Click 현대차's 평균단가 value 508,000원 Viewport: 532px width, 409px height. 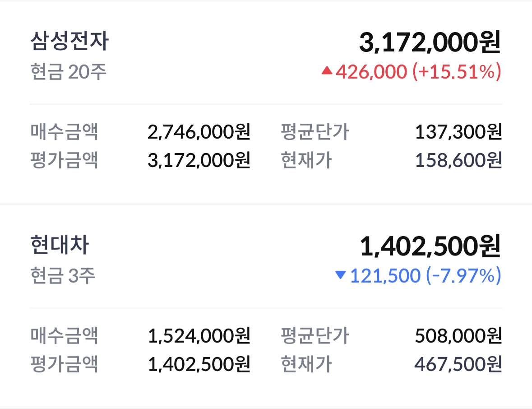[x=458, y=335]
